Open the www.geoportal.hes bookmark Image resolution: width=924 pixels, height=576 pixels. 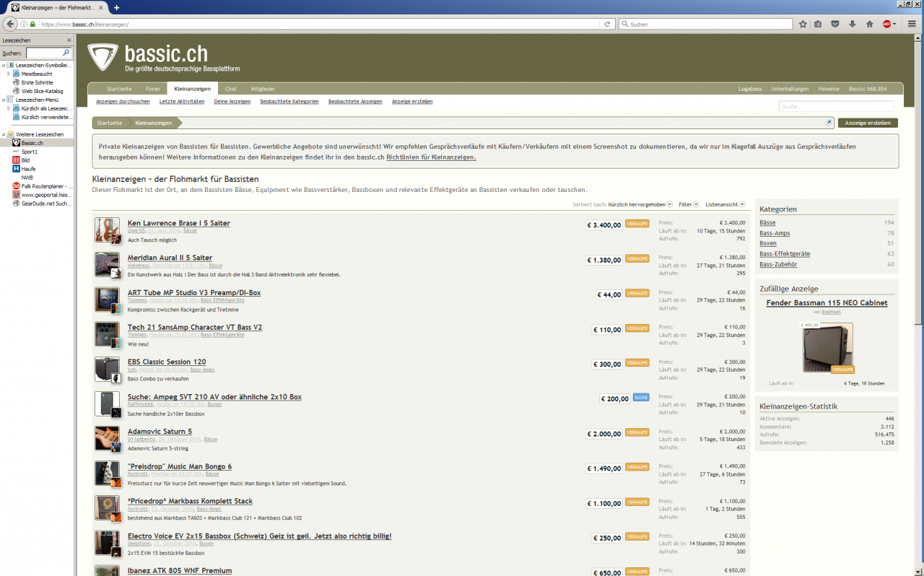(x=42, y=195)
